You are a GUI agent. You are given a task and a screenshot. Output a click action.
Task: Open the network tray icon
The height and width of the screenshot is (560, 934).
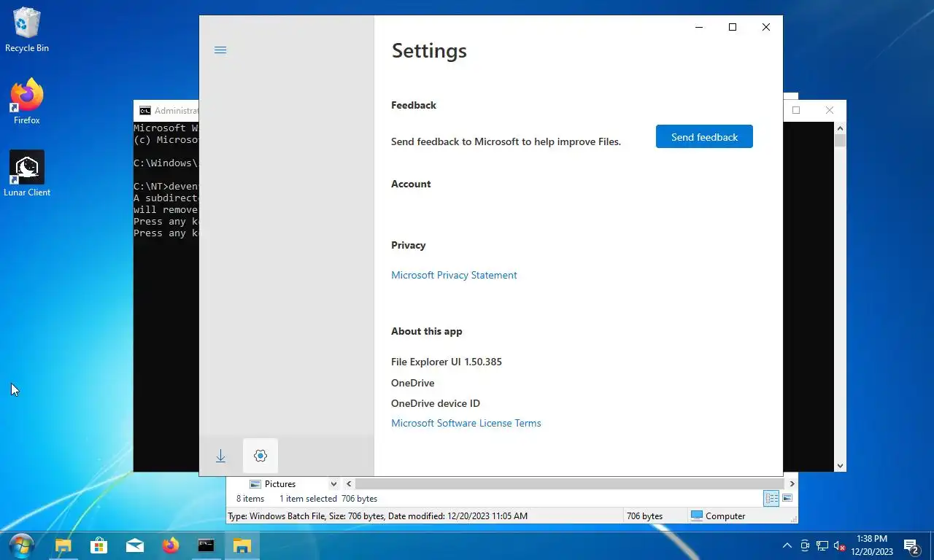(822, 545)
